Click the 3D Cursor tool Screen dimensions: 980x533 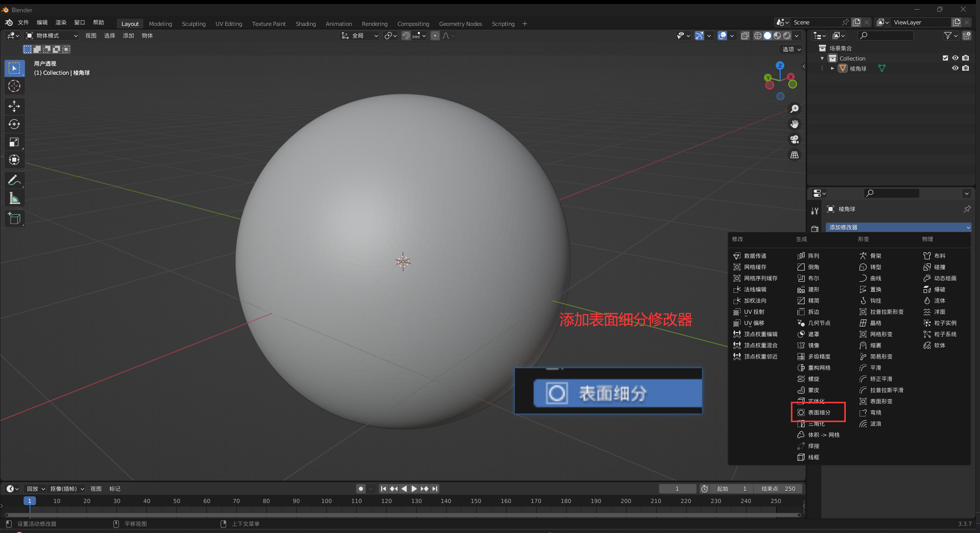pos(14,86)
